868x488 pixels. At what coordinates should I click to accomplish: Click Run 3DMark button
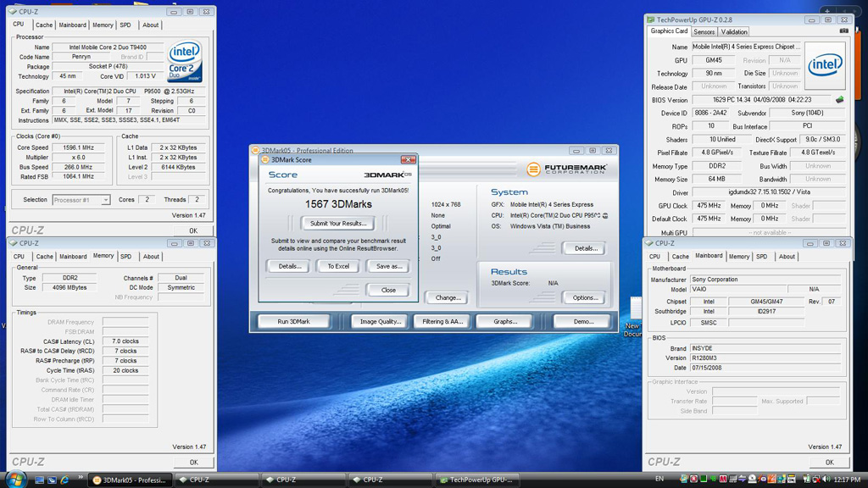point(293,321)
